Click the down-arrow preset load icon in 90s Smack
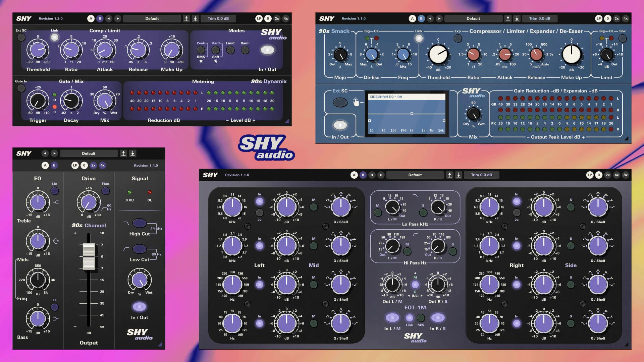 [x=517, y=18]
